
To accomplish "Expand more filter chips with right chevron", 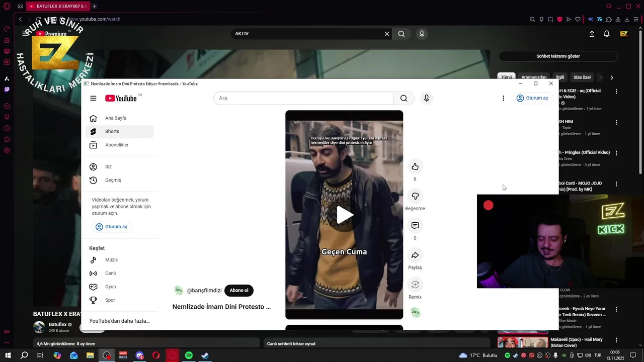I will tap(611, 77).
